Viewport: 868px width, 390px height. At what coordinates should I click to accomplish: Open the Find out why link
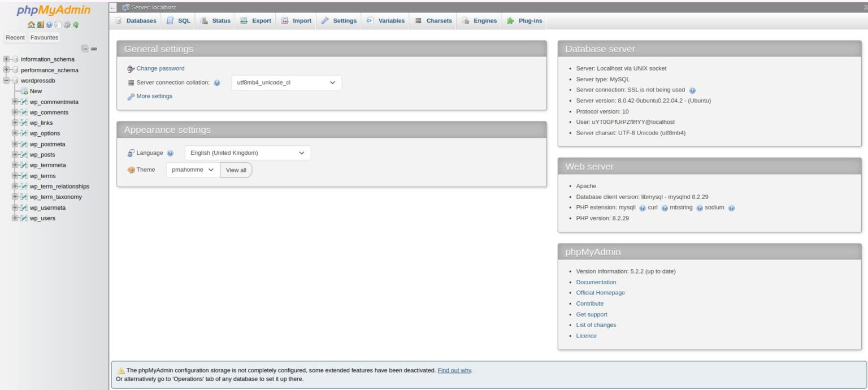coord(454,370)
